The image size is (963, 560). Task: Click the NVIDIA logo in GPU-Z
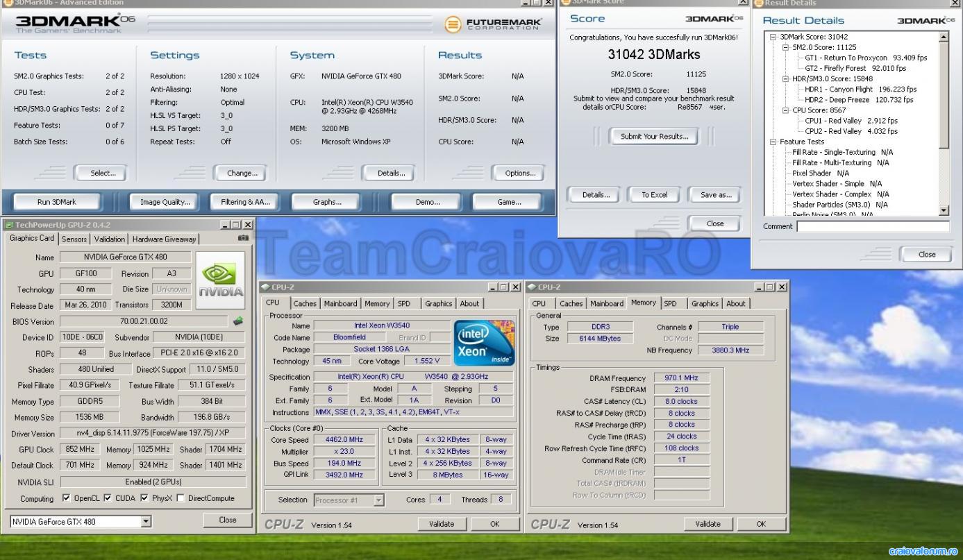[221, 280]
